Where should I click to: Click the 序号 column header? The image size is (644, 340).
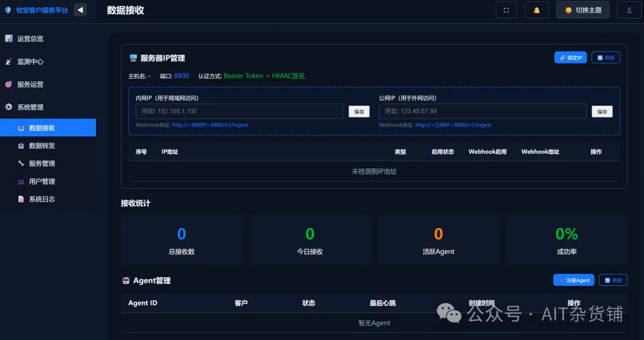141,152
